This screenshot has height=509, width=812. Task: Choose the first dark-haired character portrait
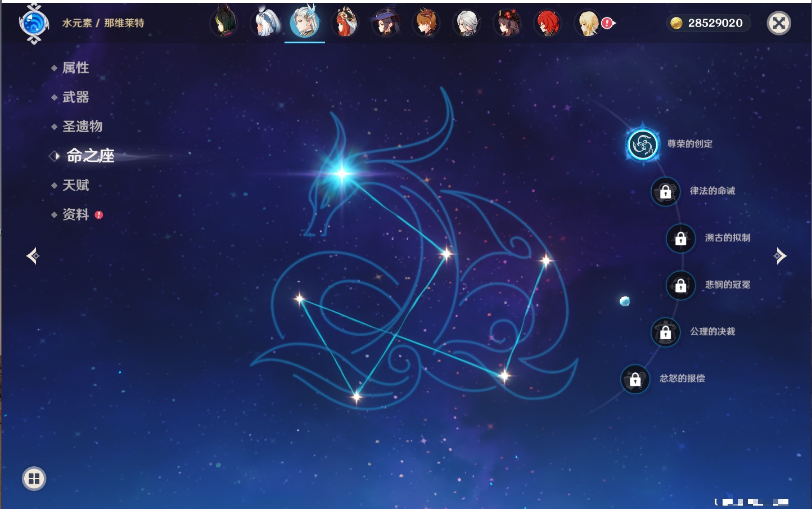(224, 24)
